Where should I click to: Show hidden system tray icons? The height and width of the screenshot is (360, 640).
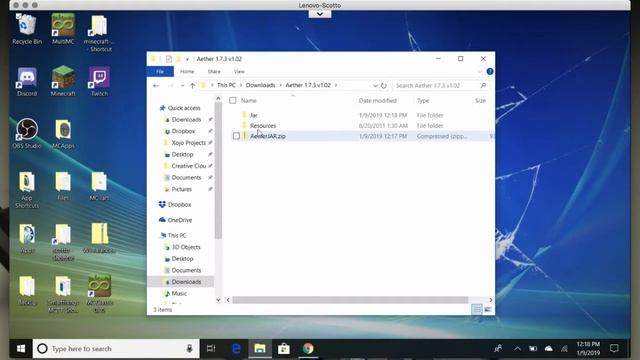tap(517, 349)
